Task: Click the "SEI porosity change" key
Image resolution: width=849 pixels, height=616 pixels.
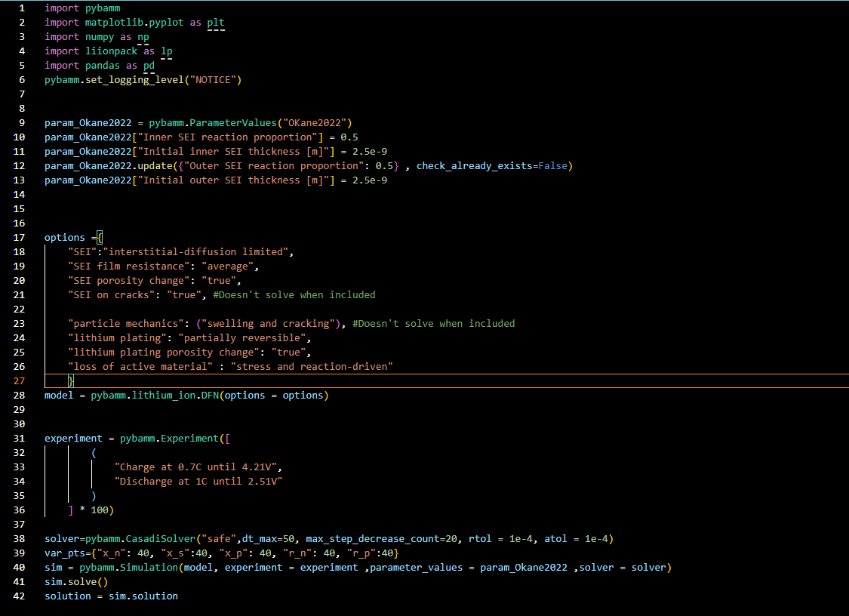Action: point(128,281)
